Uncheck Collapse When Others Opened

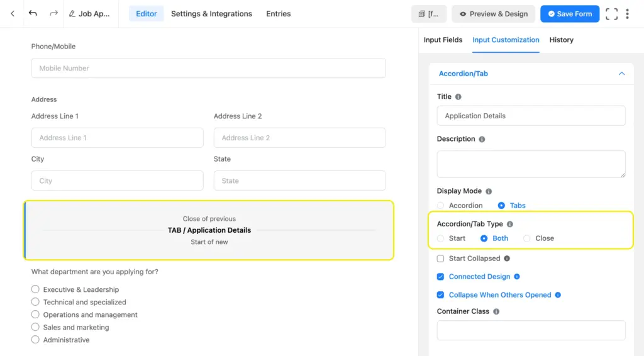click(440, 295)
